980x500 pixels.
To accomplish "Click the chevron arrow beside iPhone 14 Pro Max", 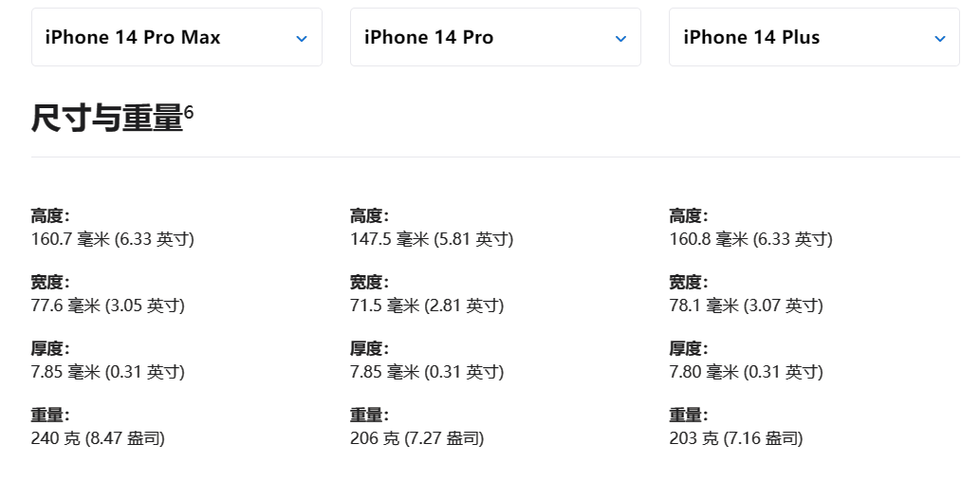I will (x=302, y=39).
